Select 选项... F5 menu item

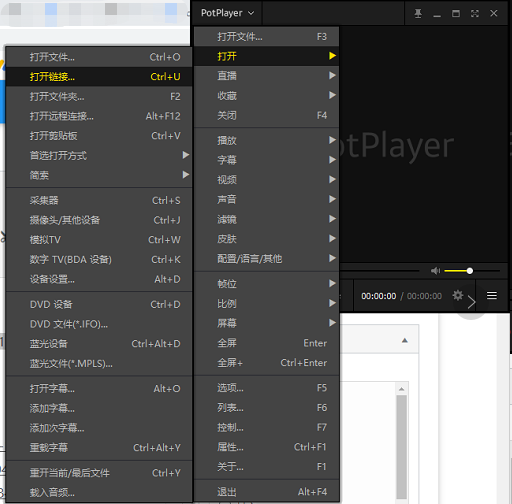pyautogui.click(x=267, y=388)
